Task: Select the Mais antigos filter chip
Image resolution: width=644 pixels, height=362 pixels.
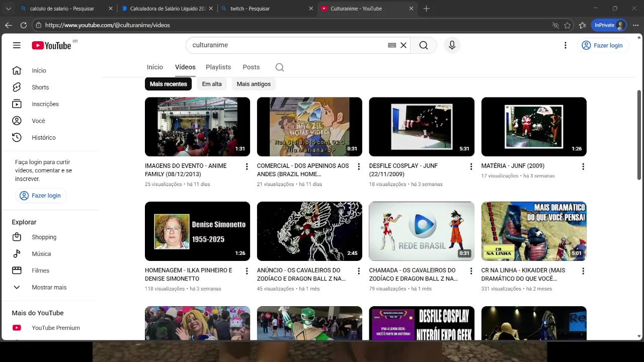Action: coord(254,84)
